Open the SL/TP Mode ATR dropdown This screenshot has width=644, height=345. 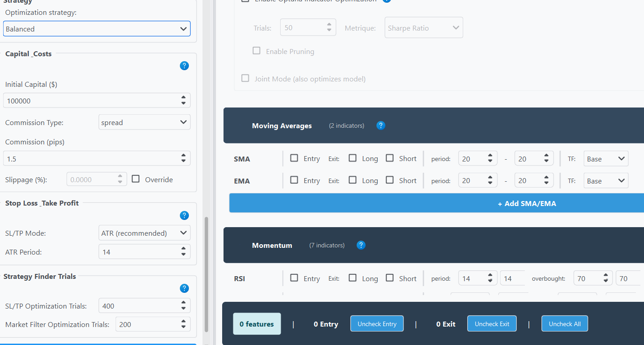(x=144, y=233)
